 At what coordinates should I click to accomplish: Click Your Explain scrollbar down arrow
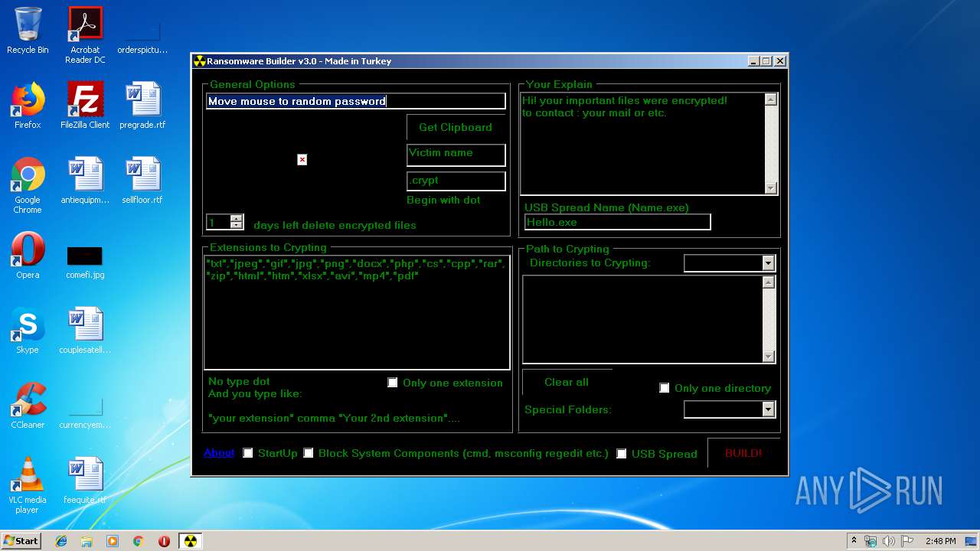tap(771, 188)
